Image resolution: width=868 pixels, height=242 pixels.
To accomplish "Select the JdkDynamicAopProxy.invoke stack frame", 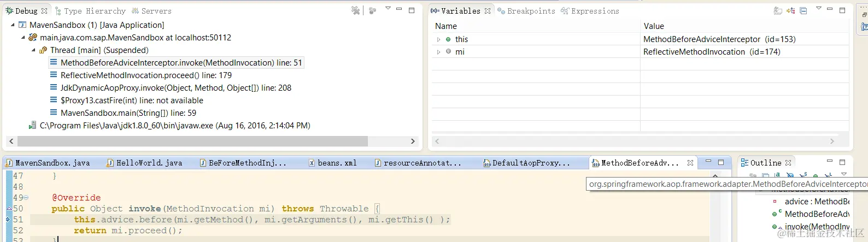I will (x=171, y=88).
